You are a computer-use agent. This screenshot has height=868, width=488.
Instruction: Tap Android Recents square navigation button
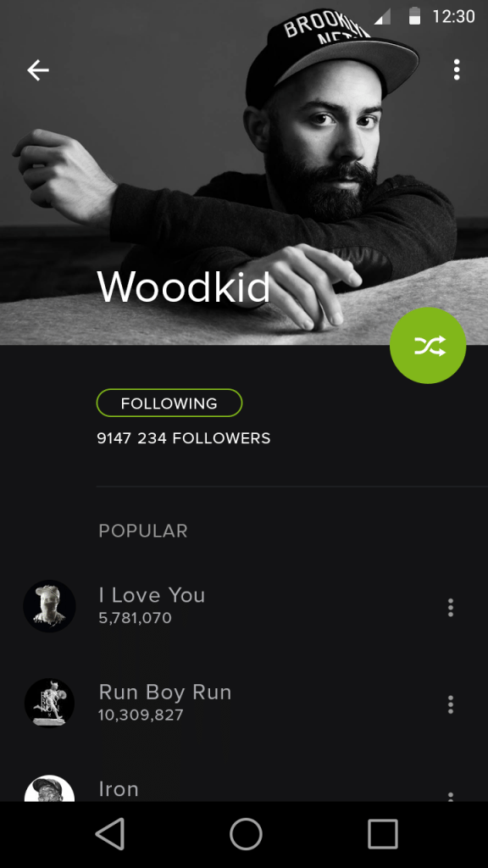click(382, 834)
